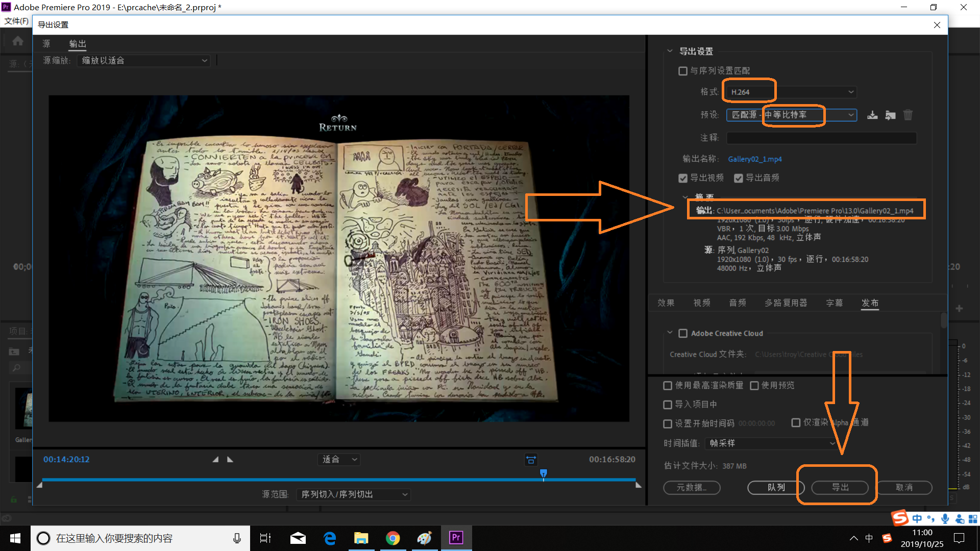Screen dimensions: 980x551
Task: Close the export settings dialog
Action: (x=937, y=25)
